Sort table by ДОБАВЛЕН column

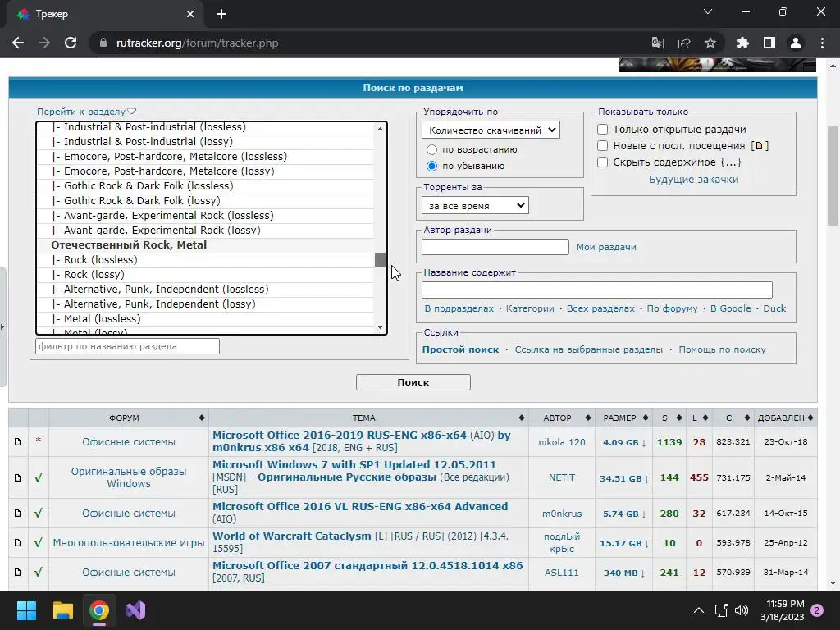coord(785,418)
